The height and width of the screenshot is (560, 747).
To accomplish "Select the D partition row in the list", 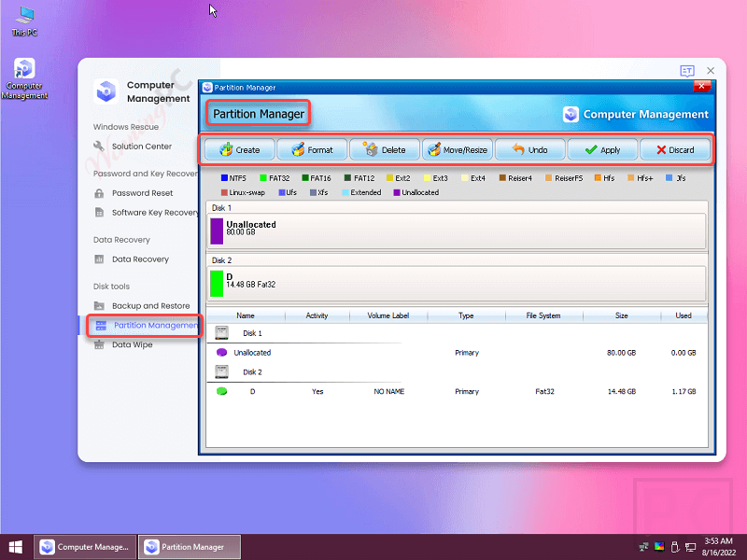I will pos(252,392).
